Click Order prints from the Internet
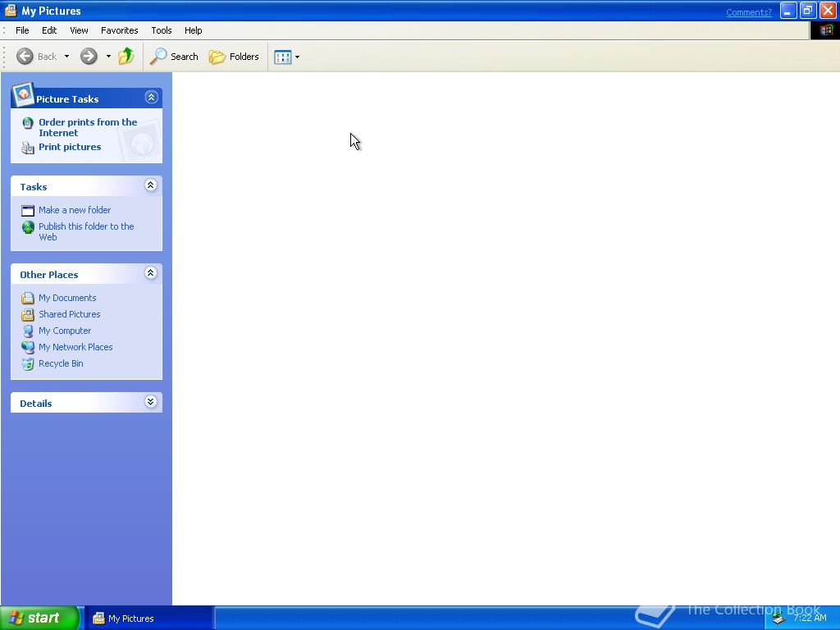 [88, 127]
